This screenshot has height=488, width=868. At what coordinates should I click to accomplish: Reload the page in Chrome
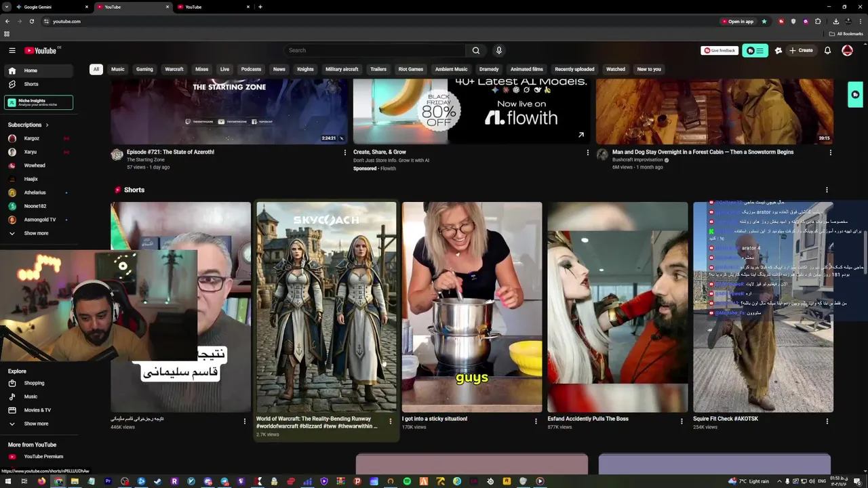tap(31, 21)
